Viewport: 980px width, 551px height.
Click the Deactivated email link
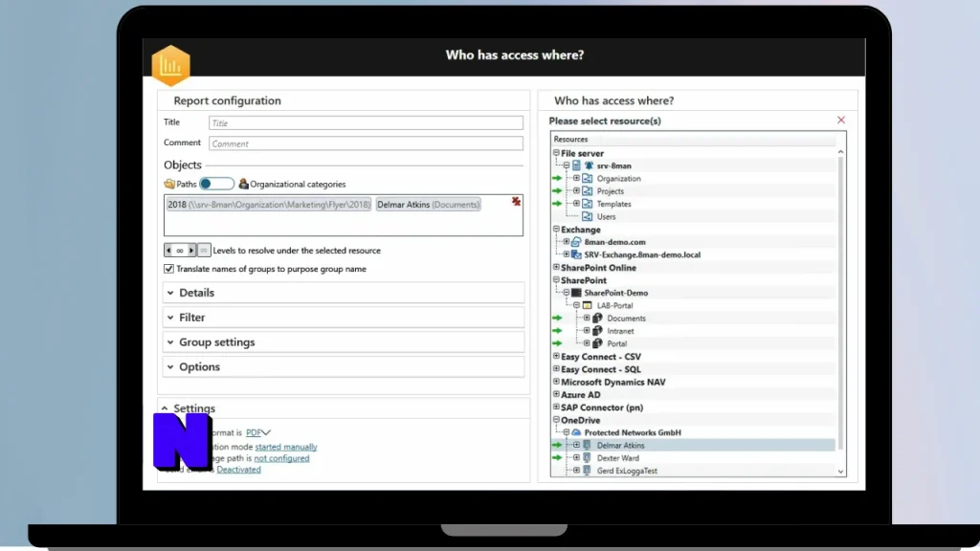(238, 469)
